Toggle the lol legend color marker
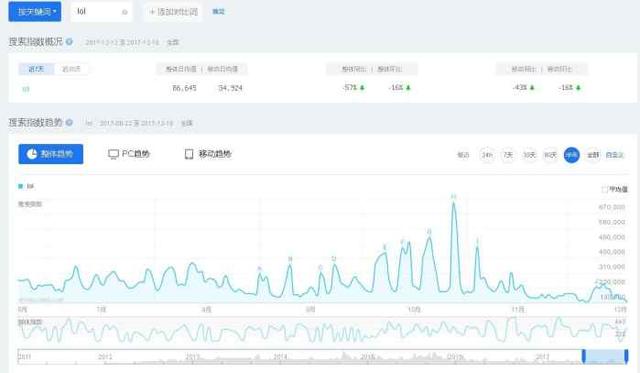640x373 pixels. click(20, 186)
